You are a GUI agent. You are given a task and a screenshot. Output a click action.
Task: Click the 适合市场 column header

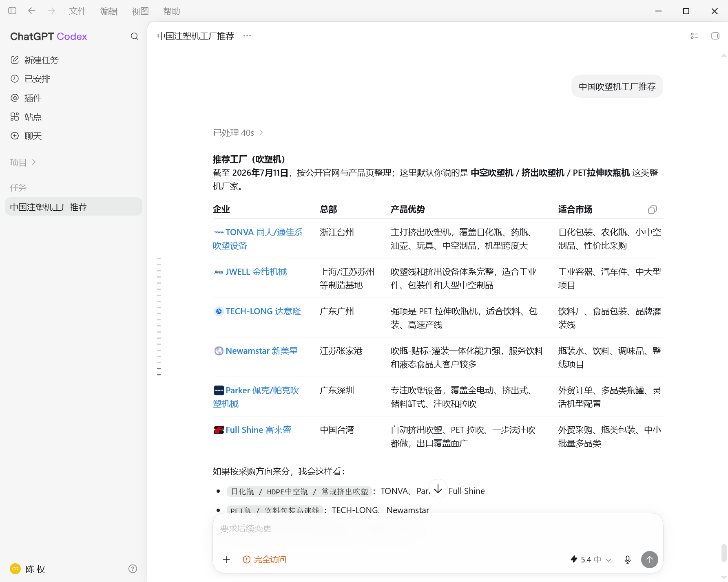point(575,209)
